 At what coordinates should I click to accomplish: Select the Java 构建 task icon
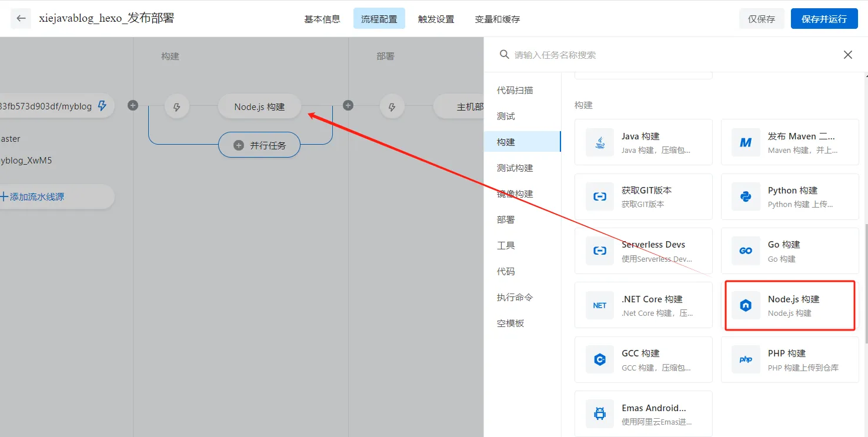599,142
